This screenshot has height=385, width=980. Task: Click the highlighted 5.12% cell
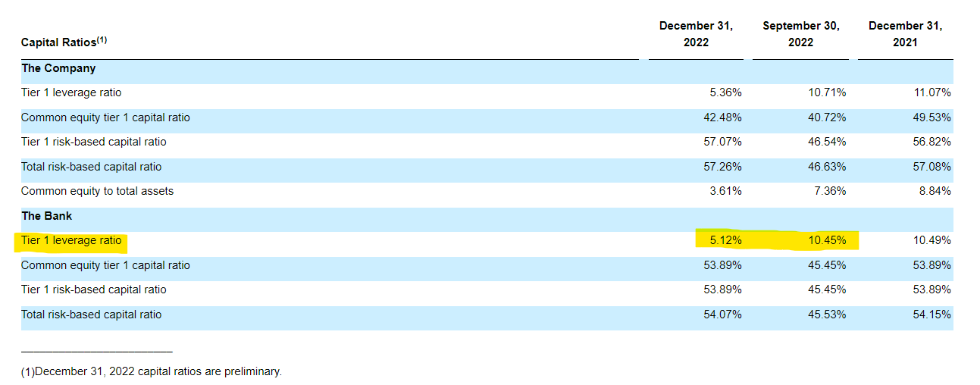(725, 240)
